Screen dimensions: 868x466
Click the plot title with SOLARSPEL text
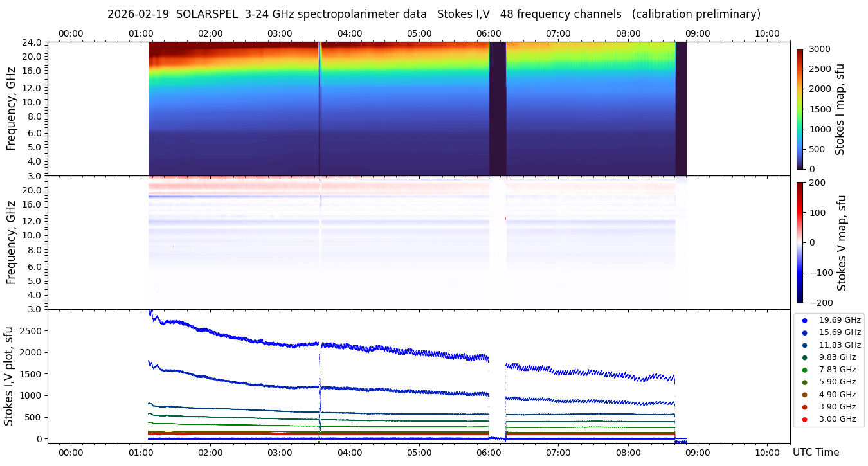coord(433,14)
